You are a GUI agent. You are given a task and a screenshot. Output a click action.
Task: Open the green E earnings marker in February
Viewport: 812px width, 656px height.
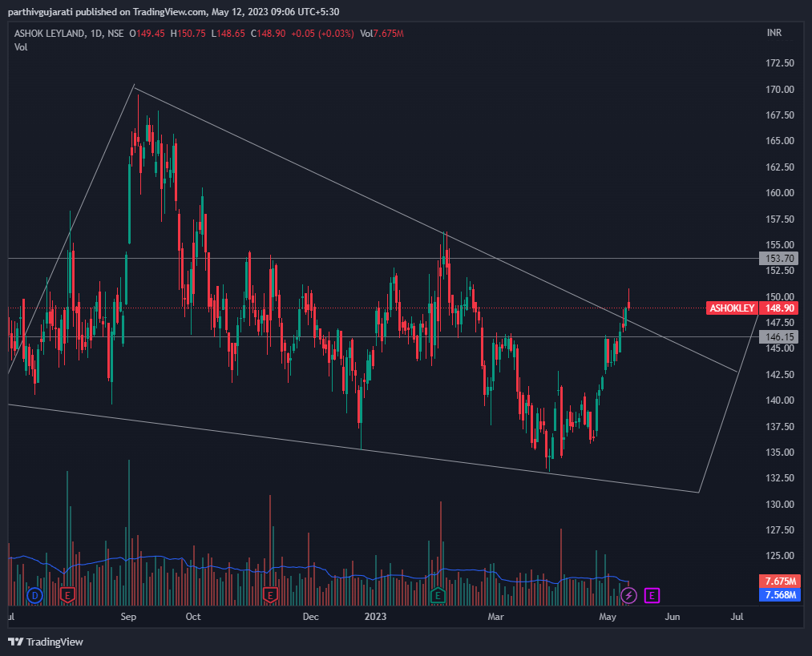pos(438,595)
